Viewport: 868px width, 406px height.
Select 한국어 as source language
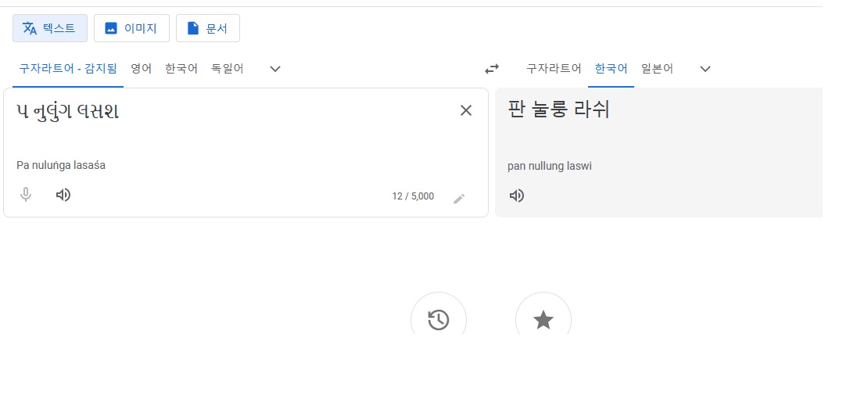(181, 69)
